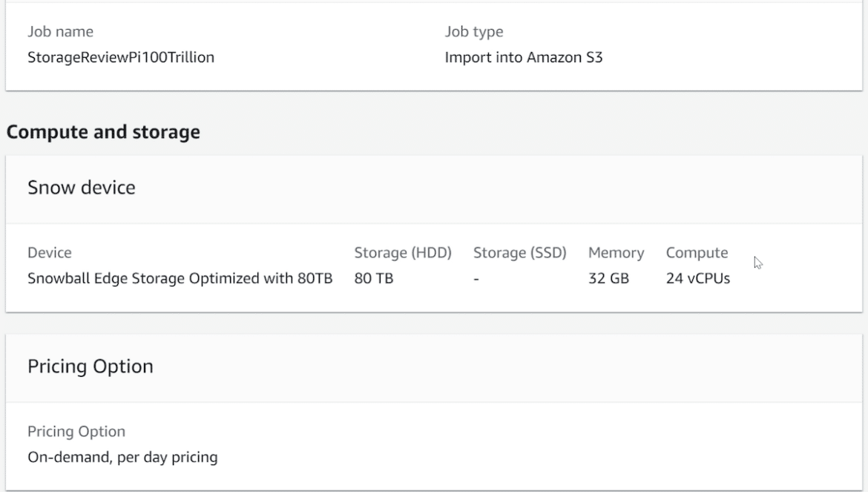Click the Storage (HDD) column label

tap(403, 253)
